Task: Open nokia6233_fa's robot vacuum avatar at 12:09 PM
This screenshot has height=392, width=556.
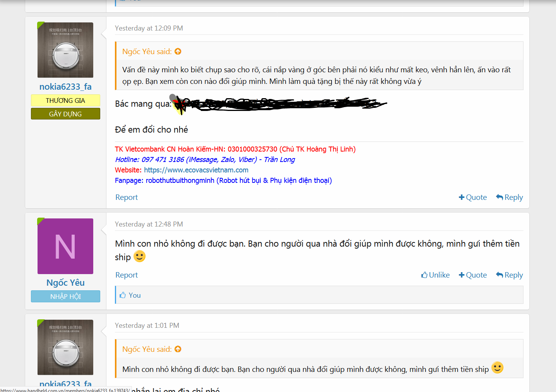Action: point(65,50)
